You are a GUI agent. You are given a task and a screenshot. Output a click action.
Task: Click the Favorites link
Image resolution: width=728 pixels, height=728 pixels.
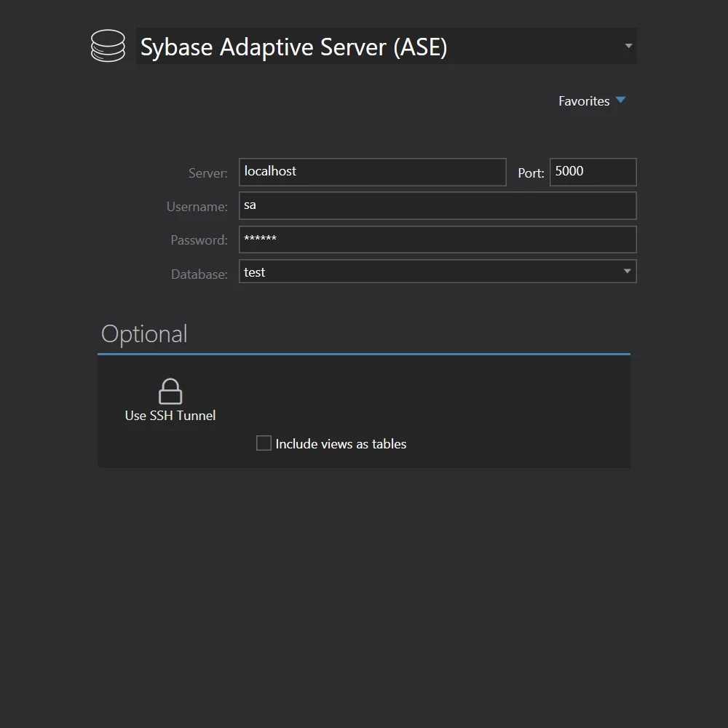point(584,100)
